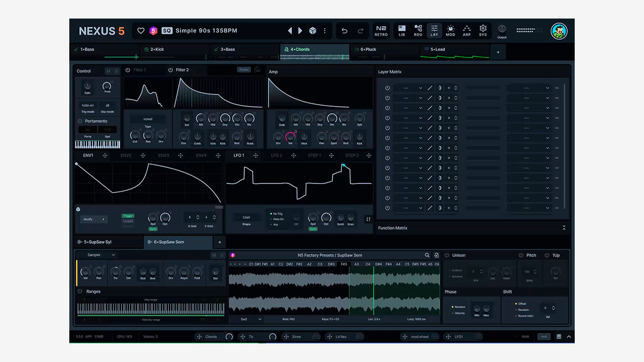Open the SYS system settings page
The image size is (644, 362).
pyautogui.click(x=483, y=31)
